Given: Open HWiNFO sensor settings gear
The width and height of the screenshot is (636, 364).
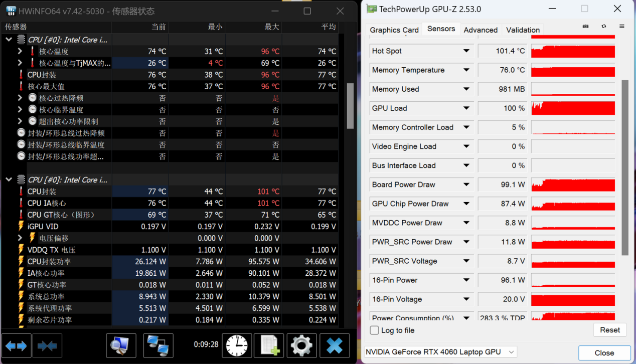Looking at the screenshot, I should coord(301,346).
